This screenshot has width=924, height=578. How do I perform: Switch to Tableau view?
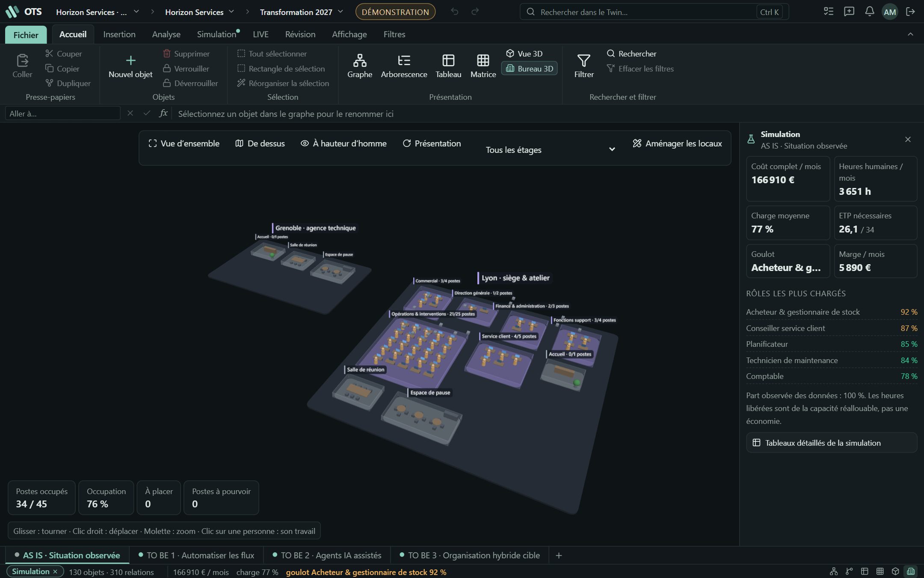tap(448, 66)
